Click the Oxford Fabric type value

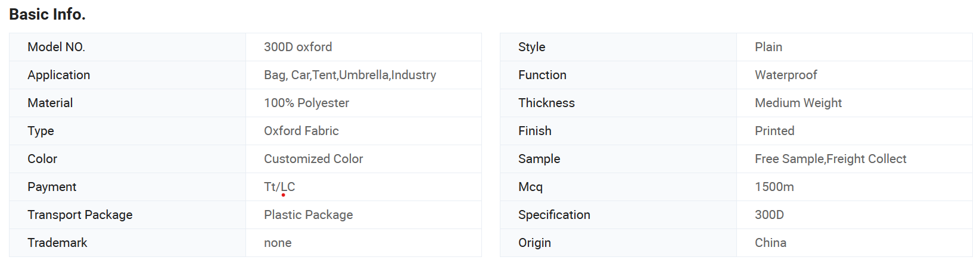coord(301,131)
